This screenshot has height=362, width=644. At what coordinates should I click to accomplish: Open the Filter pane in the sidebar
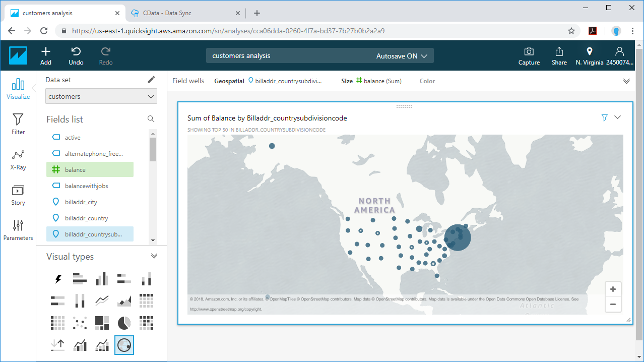pos(18,124)
